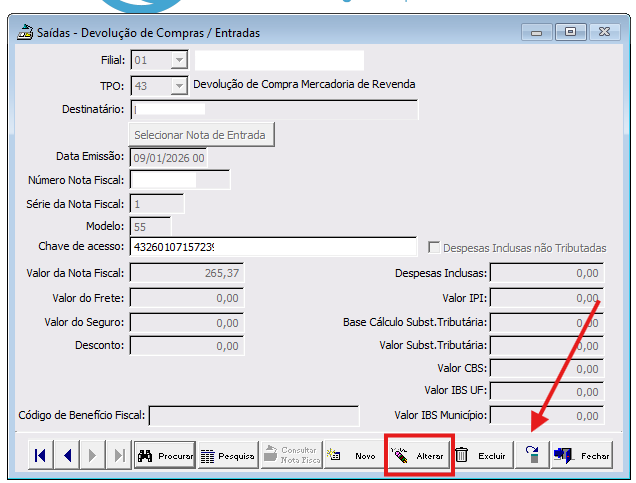Go to first record navigation arrow
This screenshot has height=483, width=636.
point(41,455)
